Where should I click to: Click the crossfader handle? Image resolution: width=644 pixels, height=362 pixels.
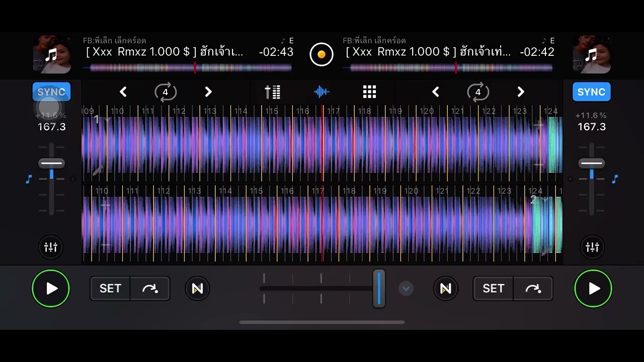coord(379,289)
